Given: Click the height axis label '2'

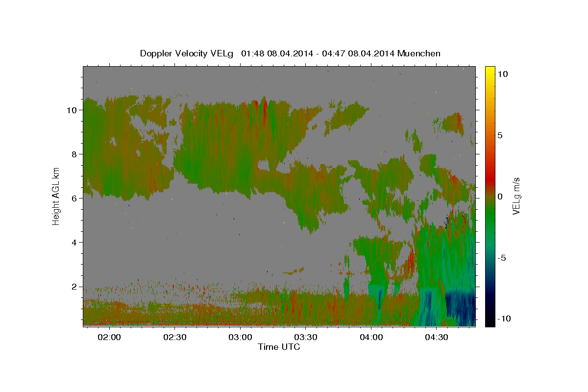Looking at the screenshot, I should tap(74, 287).
